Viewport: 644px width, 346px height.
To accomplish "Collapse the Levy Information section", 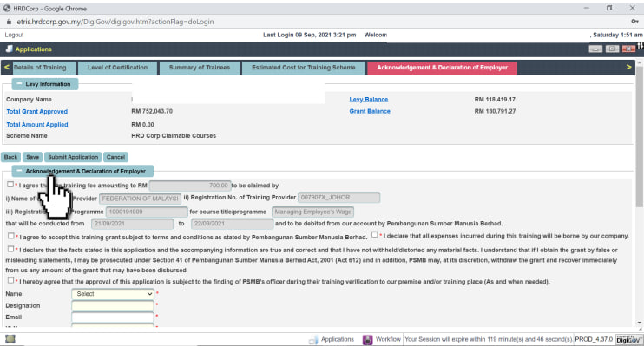I will point(19,84).
